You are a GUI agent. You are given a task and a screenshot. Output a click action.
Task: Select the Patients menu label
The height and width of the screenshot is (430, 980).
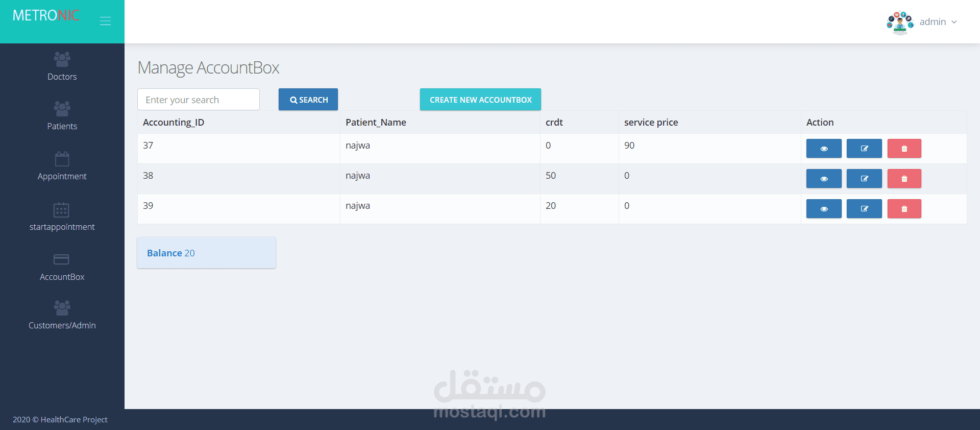pyautogui.click(x=62, y=126)
